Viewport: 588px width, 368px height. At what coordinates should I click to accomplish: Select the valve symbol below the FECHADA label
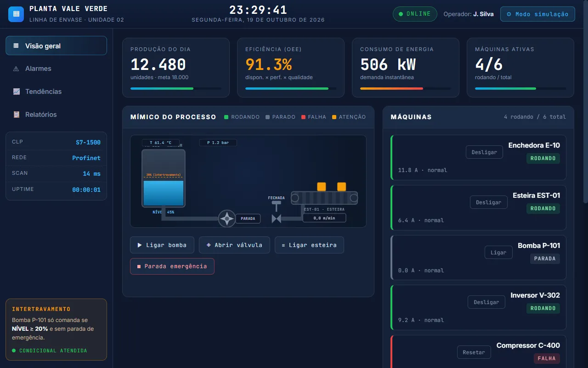point(277,219)
